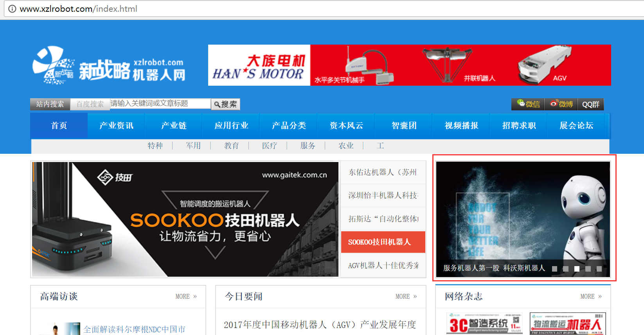Click the site info icon in address bar
The height and width of the screenshot is (335, 644).
pyautogui.click(x=12, y=9)
